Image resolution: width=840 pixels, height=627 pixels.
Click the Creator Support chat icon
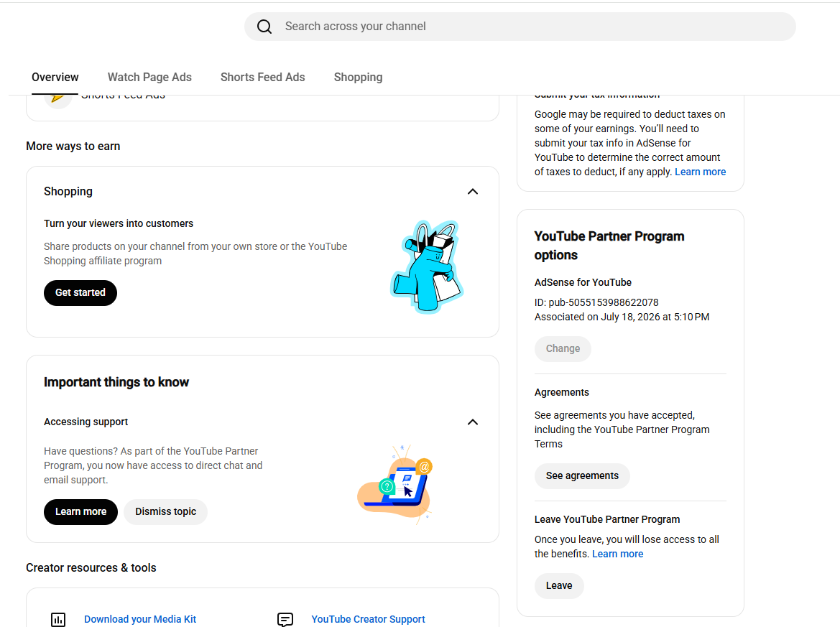(x=285, y=620)
